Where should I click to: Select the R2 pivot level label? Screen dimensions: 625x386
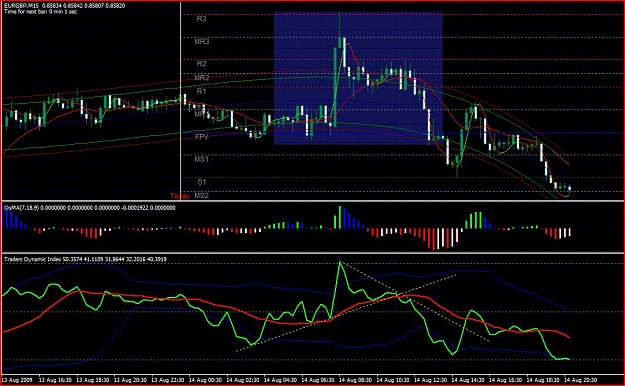201,63
